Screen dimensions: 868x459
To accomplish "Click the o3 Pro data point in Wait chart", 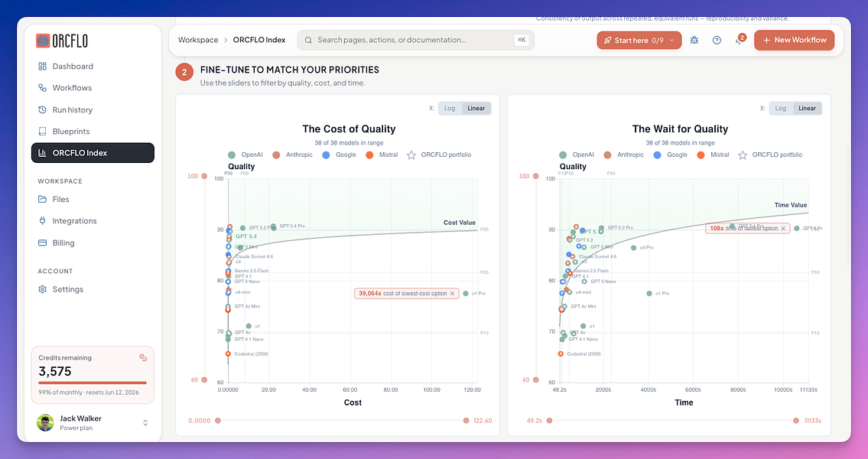I will tap(634, 248).
